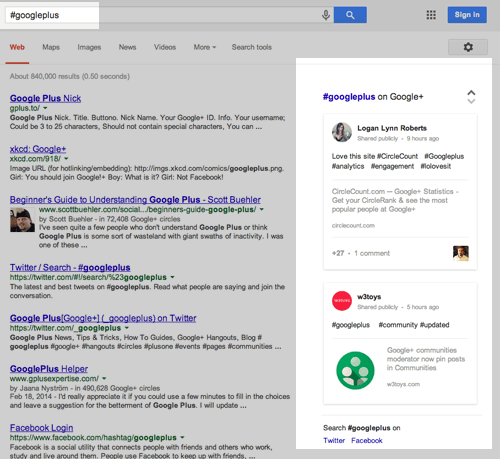Image resolution: width=500 pixels, height=459 pixels.
Task: Click 5 hours ago timestamp
Action: pyautogui.click(x=423, y=307)
